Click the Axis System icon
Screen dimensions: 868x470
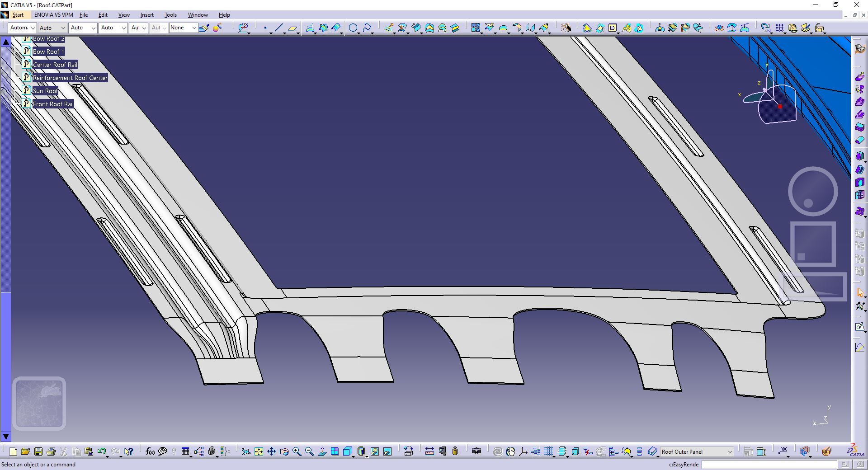pos(523,451)
